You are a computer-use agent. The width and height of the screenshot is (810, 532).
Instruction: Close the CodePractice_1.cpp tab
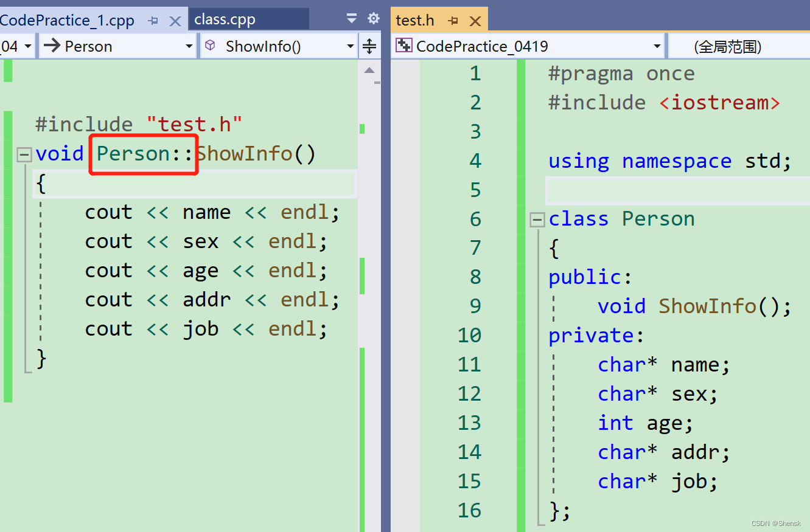175,21
